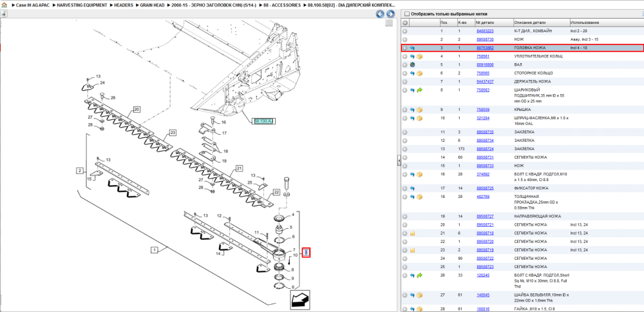
Task: Add НАПРАВЛЯЮЩАЯ НОЖА with its plus icon
Action: (x=405, y=216)
